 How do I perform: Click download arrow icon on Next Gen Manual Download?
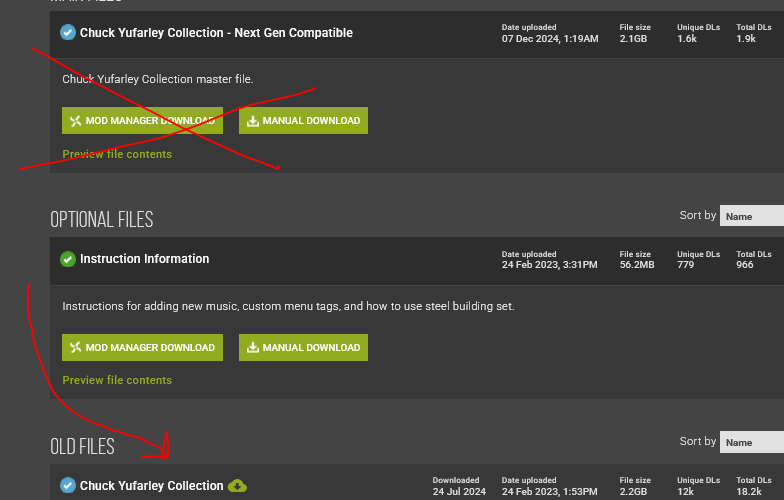point(252,121)
